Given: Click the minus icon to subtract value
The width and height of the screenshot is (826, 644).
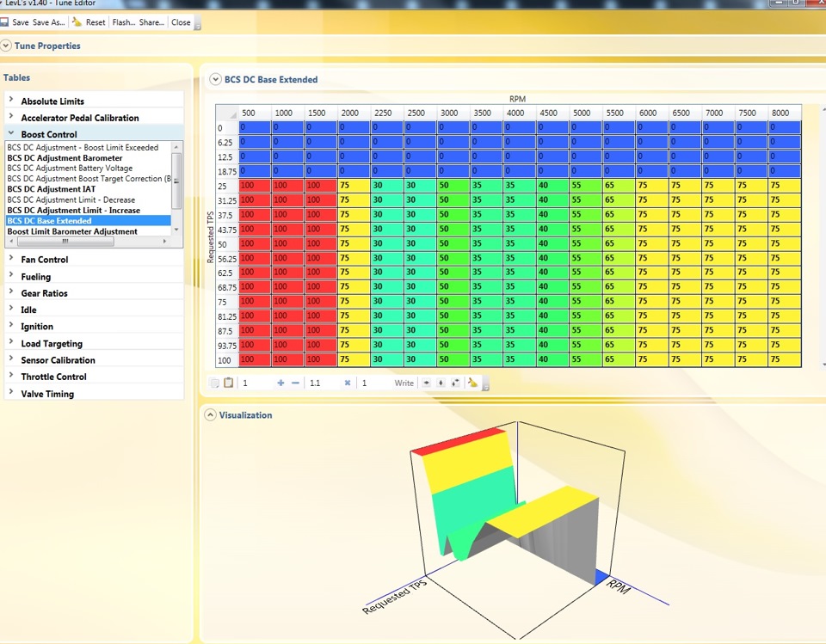Looking at the screenshot, I should point(295,383).
